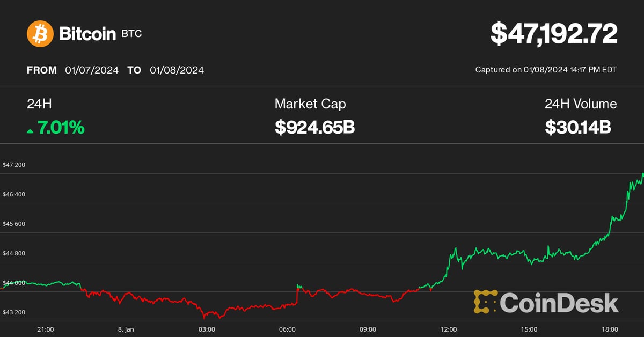Click the $47,192.72 current price
The image size is (644, 337).
pos(554,34)
